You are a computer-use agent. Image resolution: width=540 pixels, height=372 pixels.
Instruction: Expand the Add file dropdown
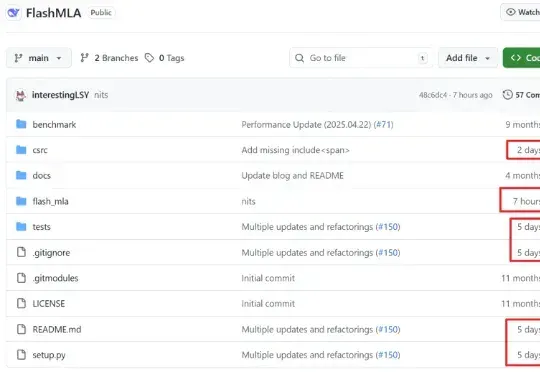[468, 58]
